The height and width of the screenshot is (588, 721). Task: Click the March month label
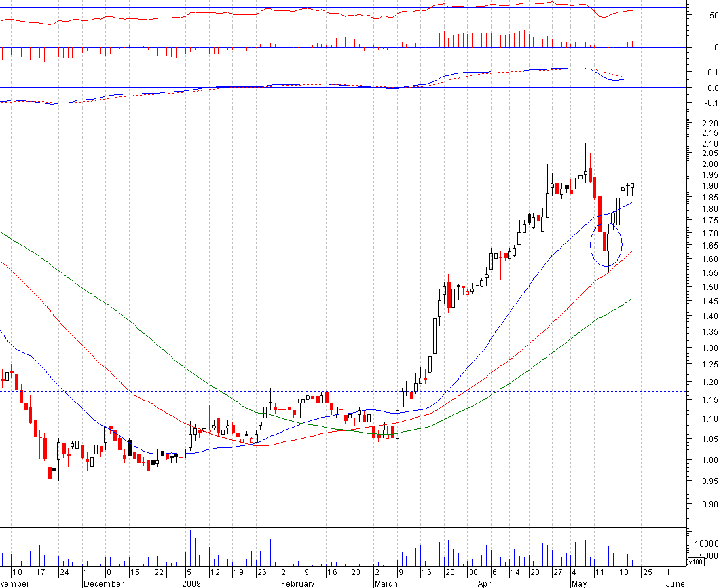[x=386, y=583]
